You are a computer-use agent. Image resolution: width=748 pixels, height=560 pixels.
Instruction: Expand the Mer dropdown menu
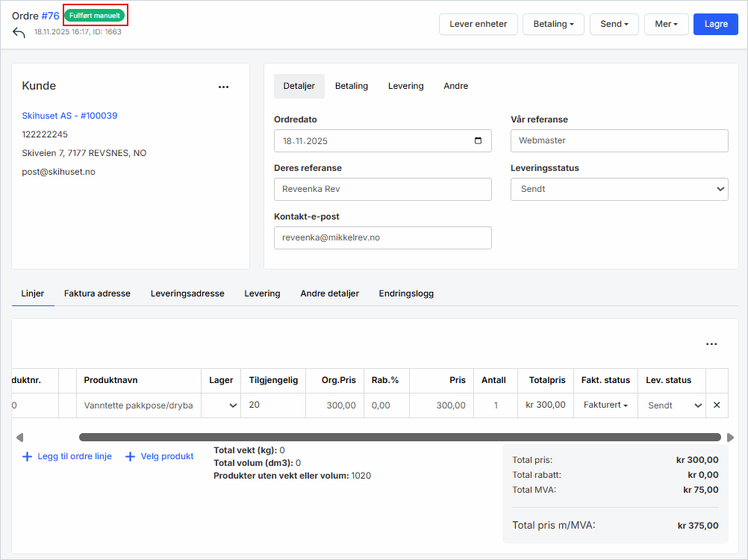coord(666,24)
